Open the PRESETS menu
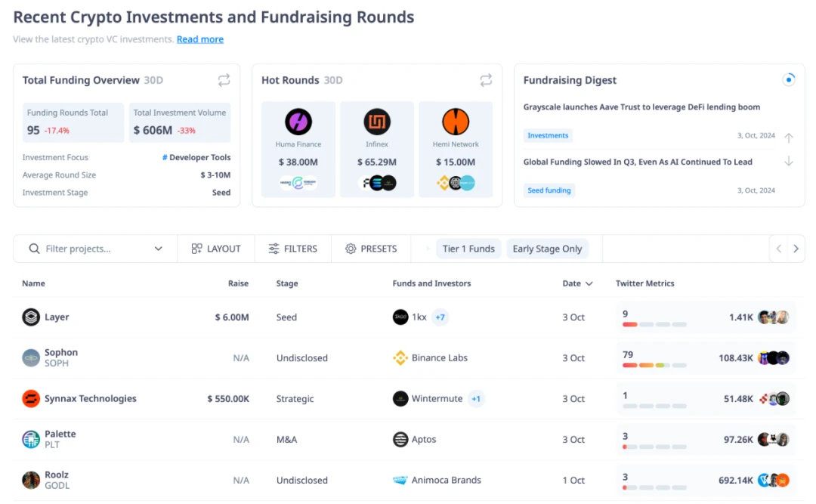 [370, 249]
